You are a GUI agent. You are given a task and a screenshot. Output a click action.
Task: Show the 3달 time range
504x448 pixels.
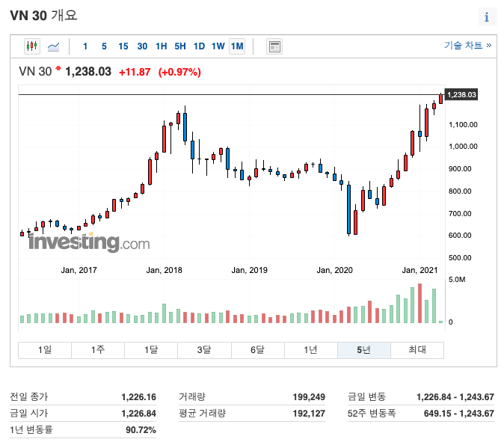204,350
